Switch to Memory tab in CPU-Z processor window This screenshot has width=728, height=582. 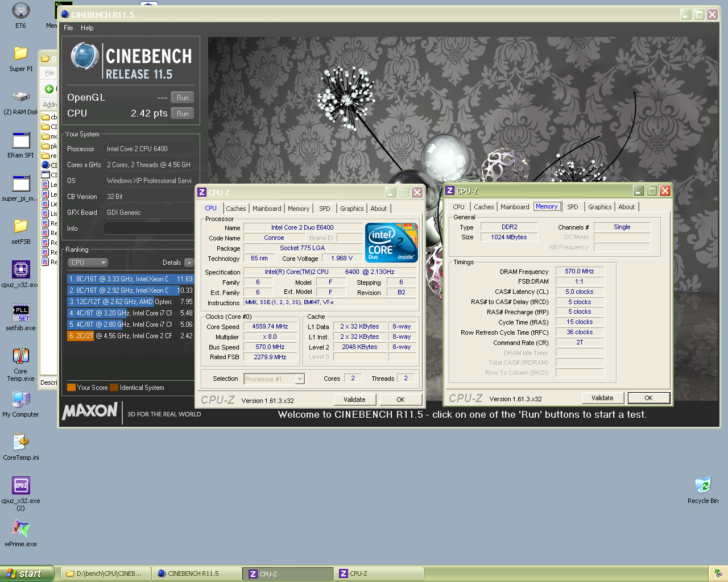(299, 209)
